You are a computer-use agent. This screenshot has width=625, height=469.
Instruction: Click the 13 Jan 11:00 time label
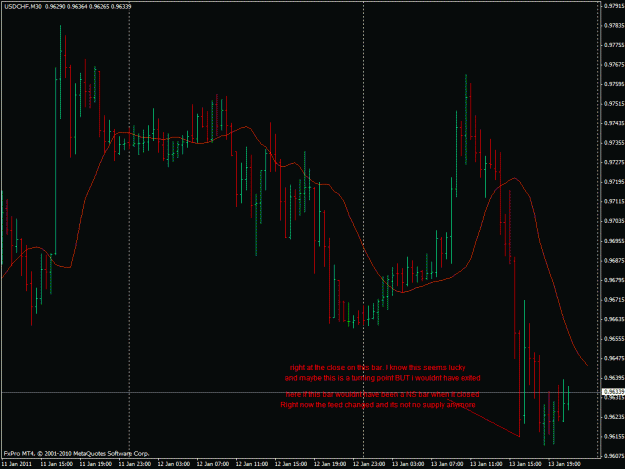coord(486,464)
